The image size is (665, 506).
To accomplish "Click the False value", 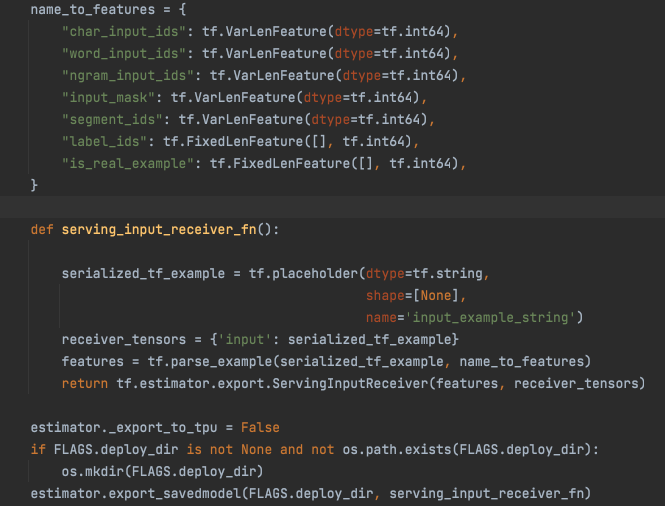I will (260, 428).
